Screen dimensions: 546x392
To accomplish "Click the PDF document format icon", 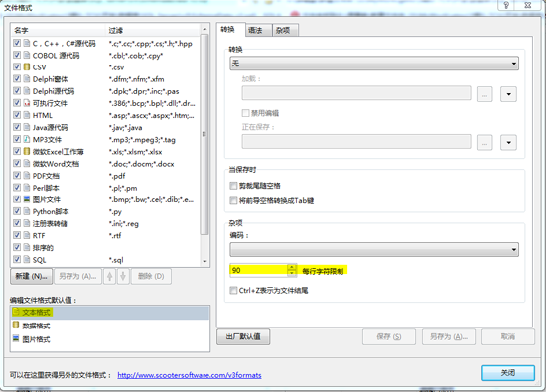I will [27, 176].
